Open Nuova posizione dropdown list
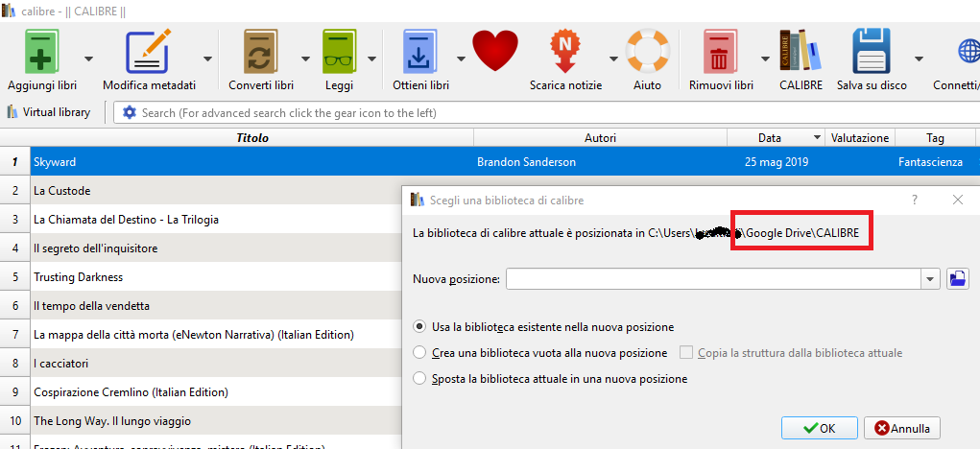The image size is (980, 449). coord(931,279)
